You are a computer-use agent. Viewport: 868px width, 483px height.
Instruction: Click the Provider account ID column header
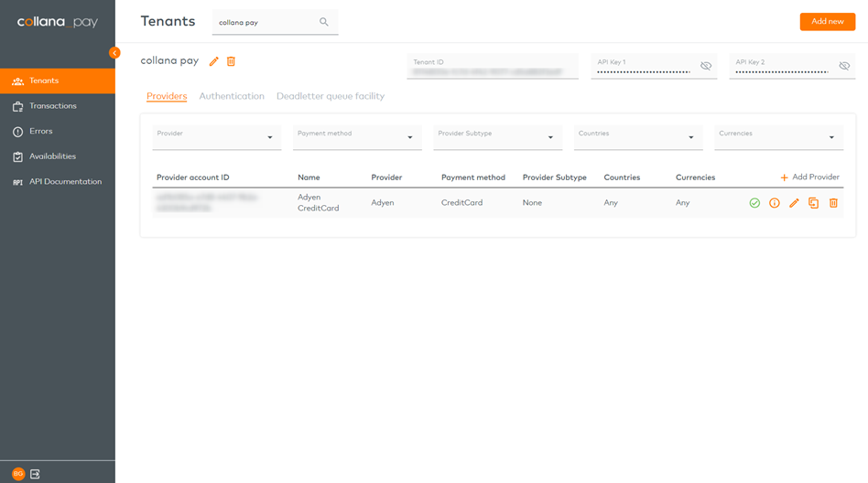coord(192,177)
